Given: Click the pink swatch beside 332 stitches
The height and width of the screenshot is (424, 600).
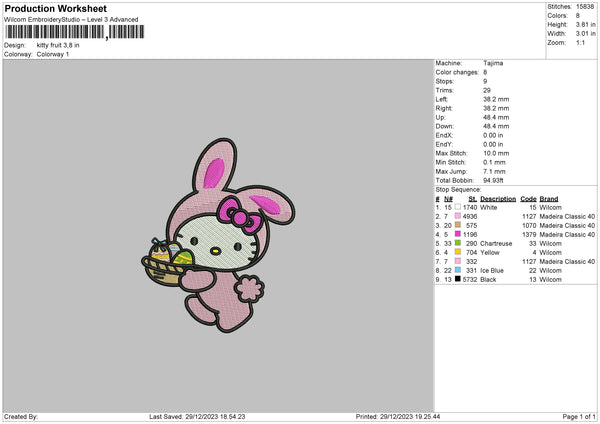Looking at the screenshot, I should pyautogui.click(x=458, y=261).
